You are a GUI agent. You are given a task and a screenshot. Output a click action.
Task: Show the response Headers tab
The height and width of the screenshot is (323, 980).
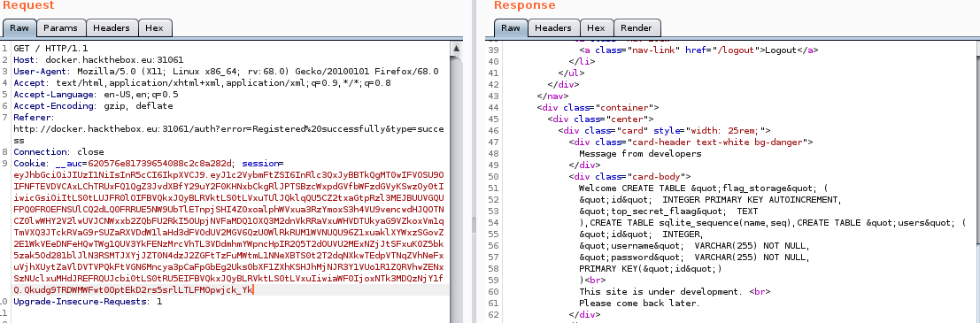point(553,28)
